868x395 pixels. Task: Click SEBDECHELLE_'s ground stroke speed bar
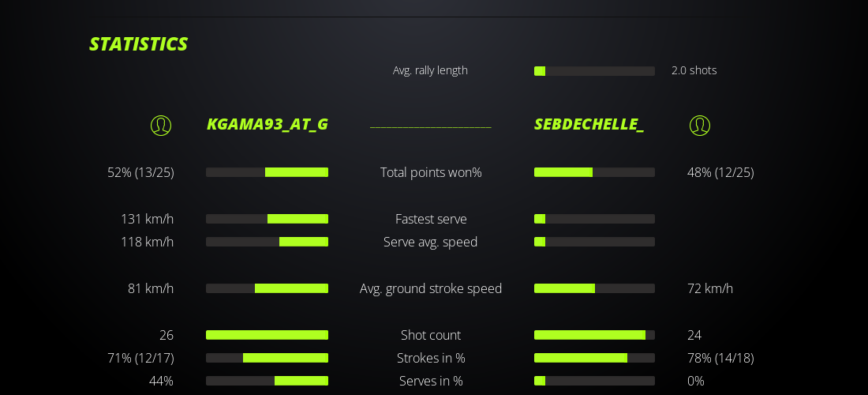click(594, 288)
